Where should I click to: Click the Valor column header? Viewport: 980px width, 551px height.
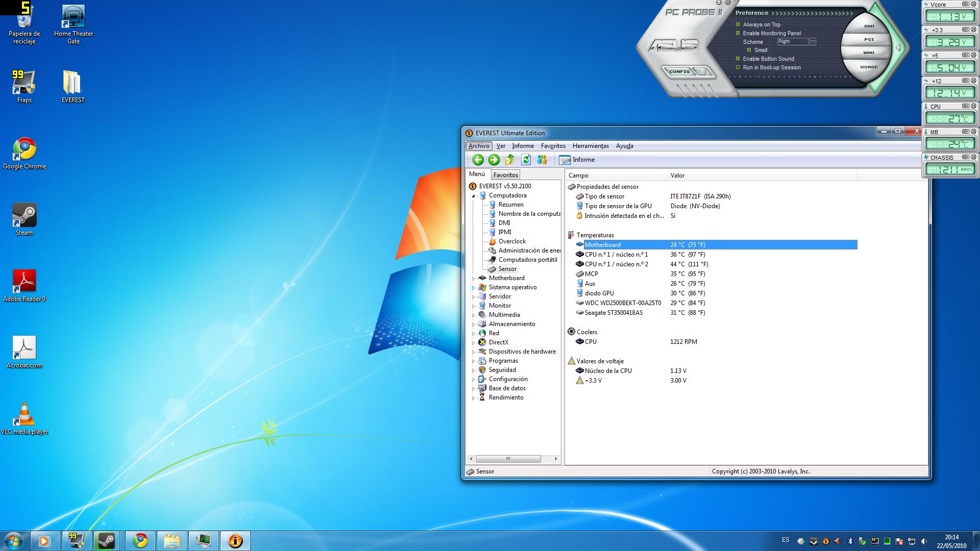[762, 176]
